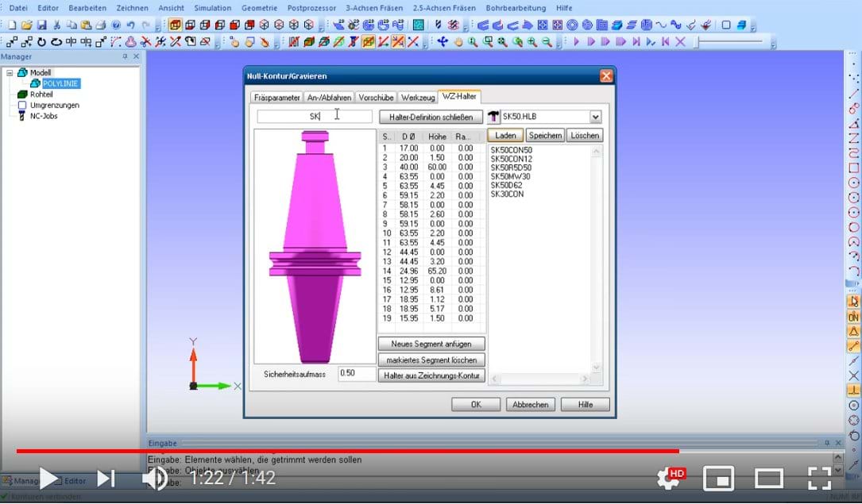Click the Laden button
The width and height of the screenshot is (862, 504).
pos(505,135)
